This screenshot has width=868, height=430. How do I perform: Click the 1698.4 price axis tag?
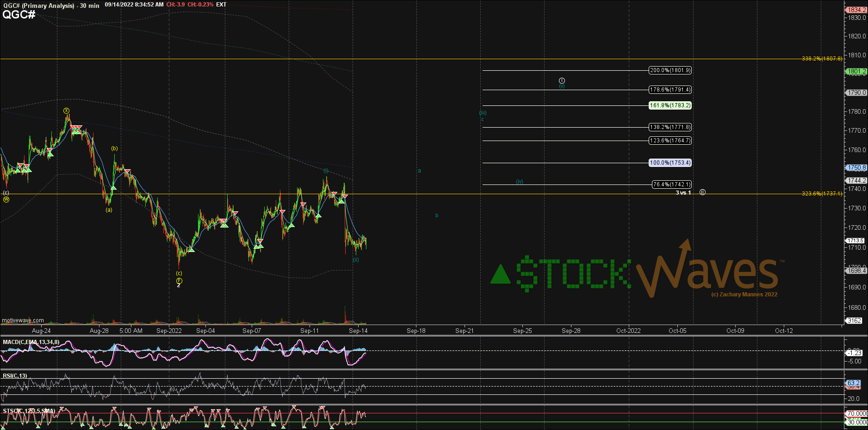click(x=856, y=270)
